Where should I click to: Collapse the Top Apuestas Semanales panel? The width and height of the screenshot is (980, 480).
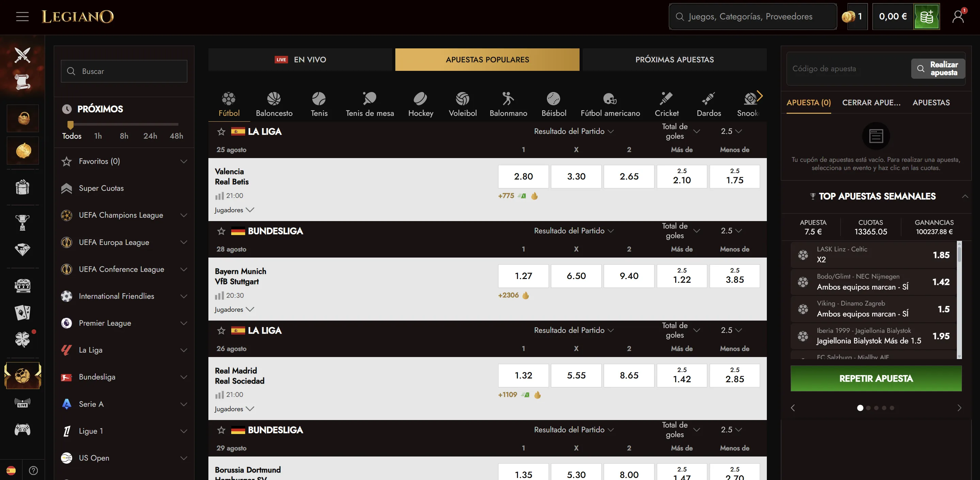(965, 197)
